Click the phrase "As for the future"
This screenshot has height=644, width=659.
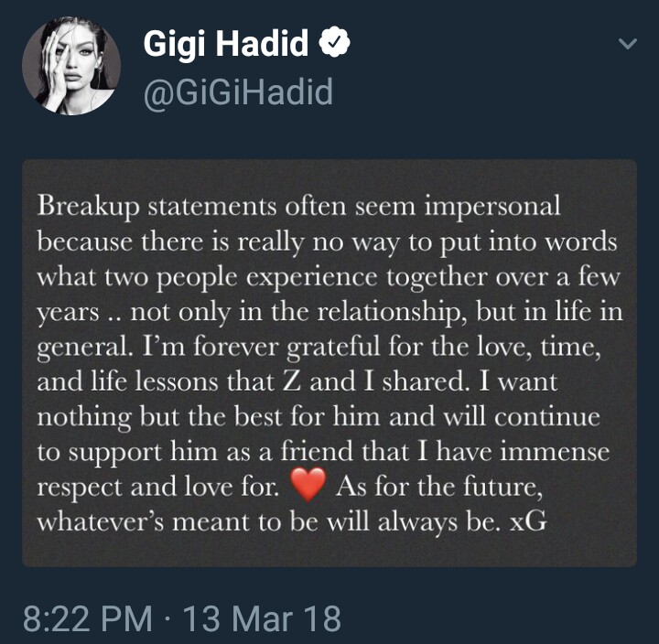click(x=445, y=487)
